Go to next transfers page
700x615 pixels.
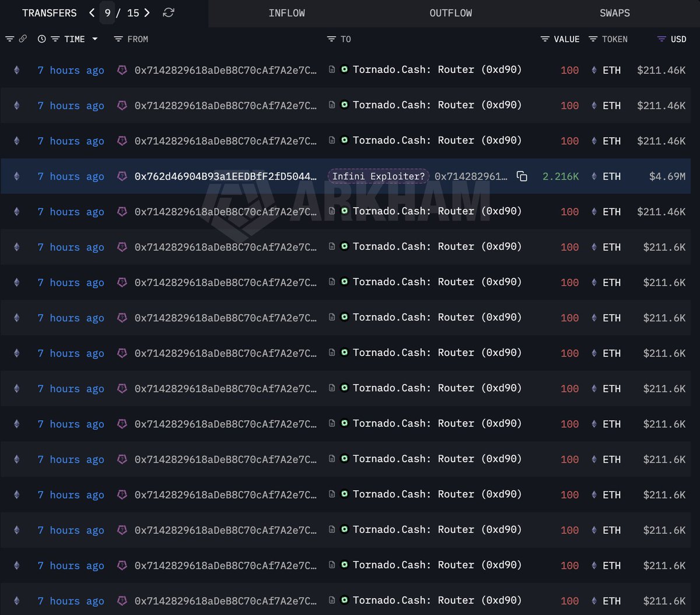click(147, 13)
